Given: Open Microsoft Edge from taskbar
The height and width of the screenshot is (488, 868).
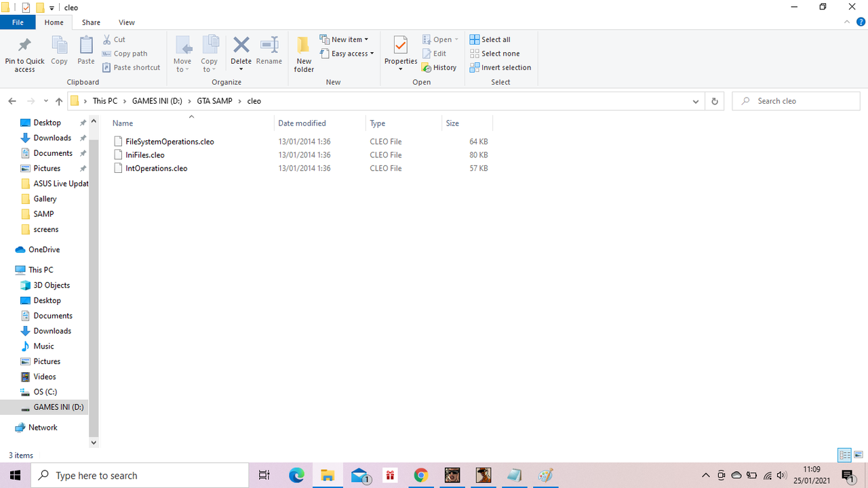Looking at the screenshot, I should coord(296,475).
